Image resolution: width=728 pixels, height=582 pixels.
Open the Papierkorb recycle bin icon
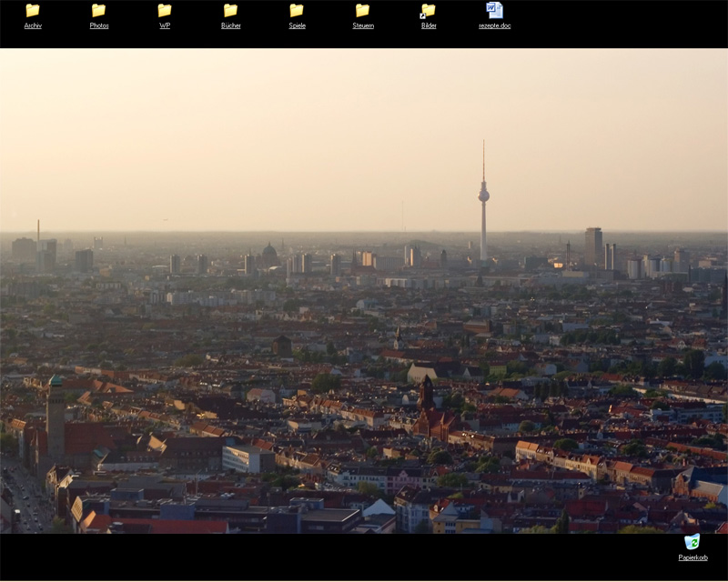click(692, 542)
